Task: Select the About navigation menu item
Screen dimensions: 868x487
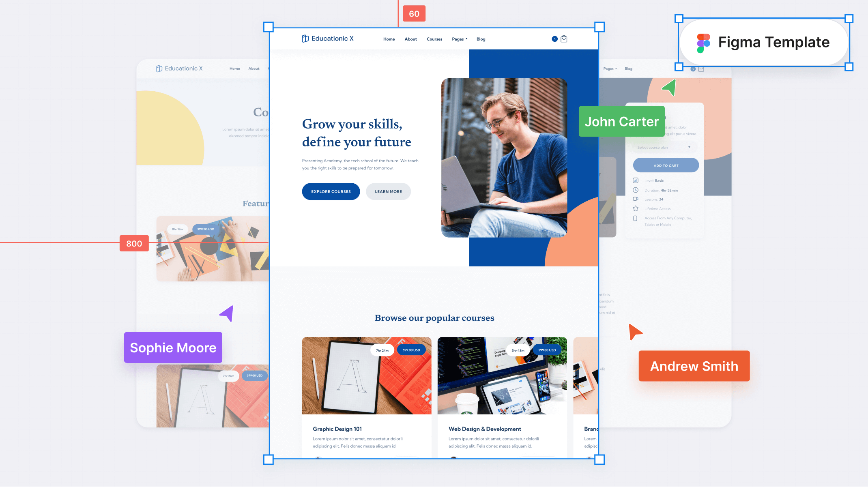Action: [x=410, y=39]
